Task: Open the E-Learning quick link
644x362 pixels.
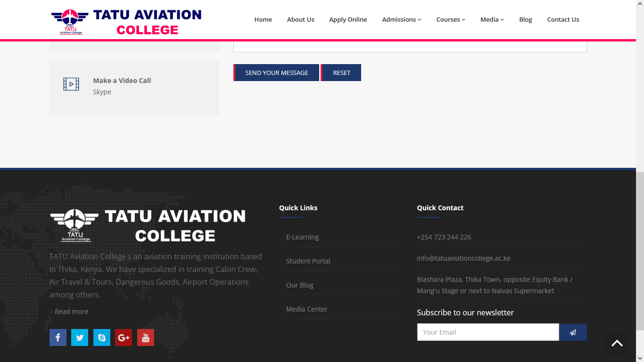Action: click(x=302, y=237)
